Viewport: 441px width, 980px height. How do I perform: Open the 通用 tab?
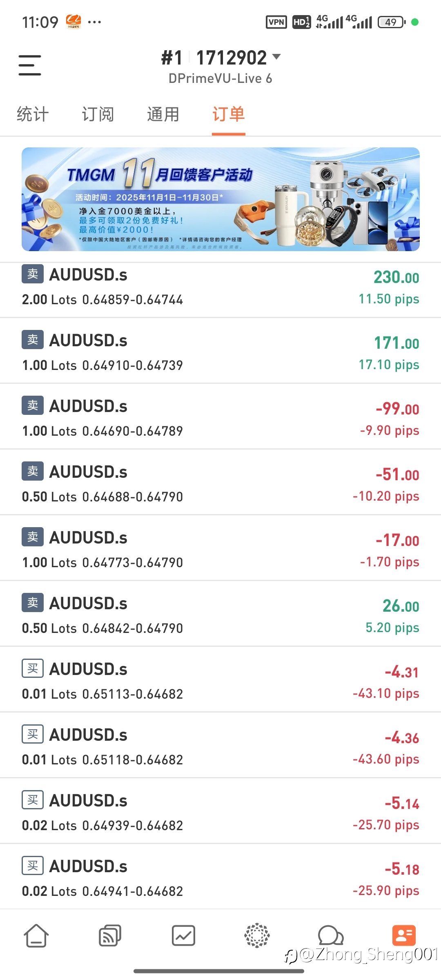point(163,114)
